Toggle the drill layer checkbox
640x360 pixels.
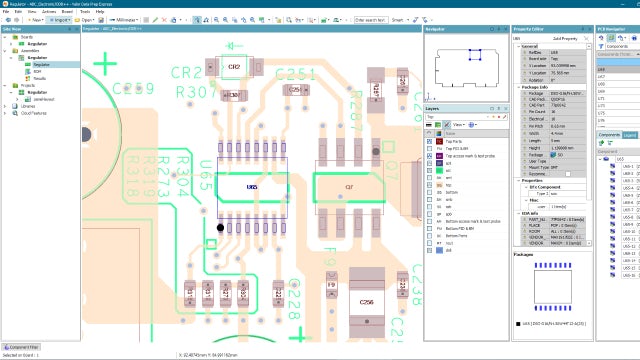[x=429, y=250]
